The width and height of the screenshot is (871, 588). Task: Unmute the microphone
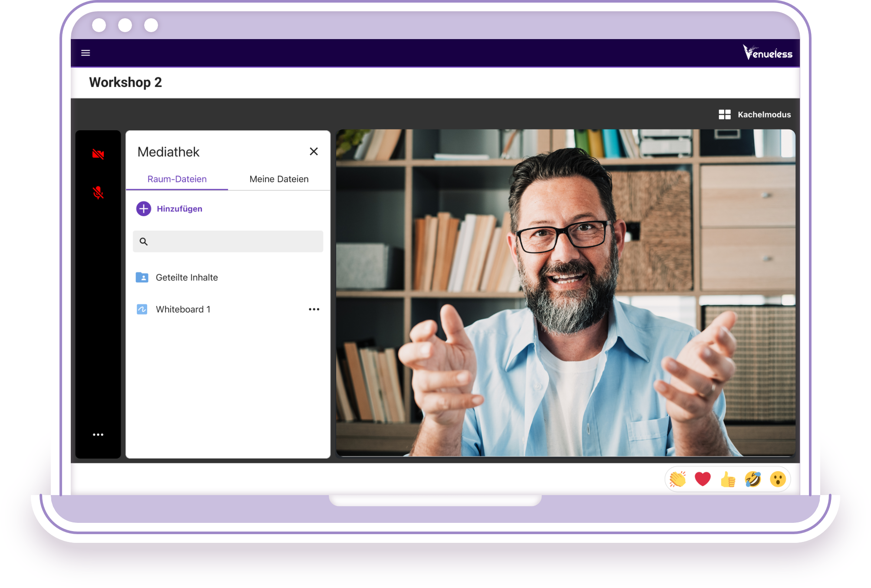pyautogui.click(x=98, y=192)
